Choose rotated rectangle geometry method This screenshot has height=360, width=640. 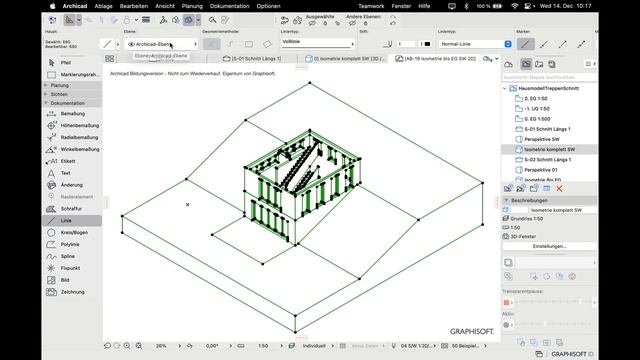pos(267,44)
